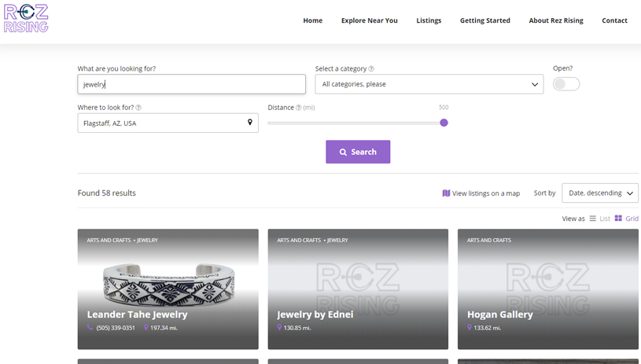Screen dimensions: 641x364
Task: Click the Flagstaff, AZ, USA location field
Action: pyautogui.click(x=168, y=123)
